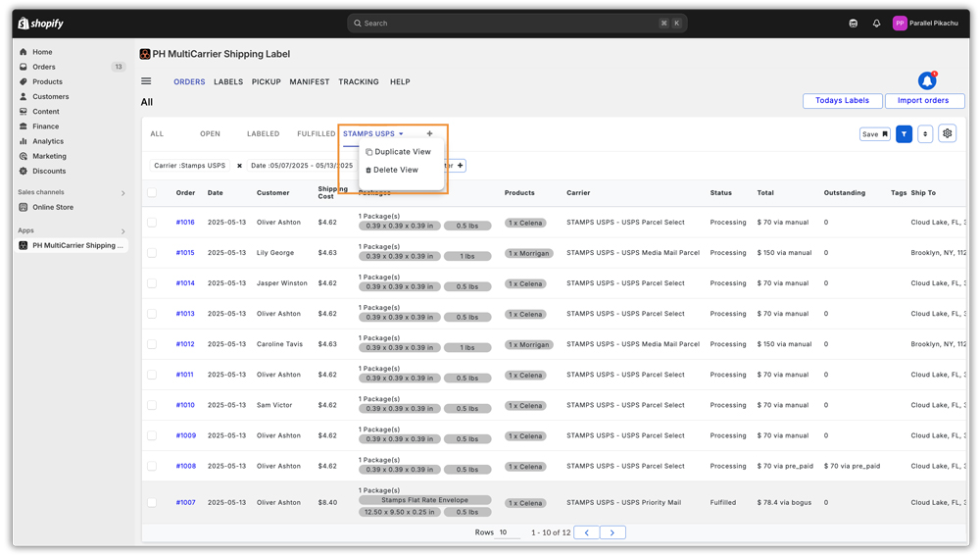Click the Shipping Cost column header
Screen dimensions: 980x557
click(x=332, y=192)
